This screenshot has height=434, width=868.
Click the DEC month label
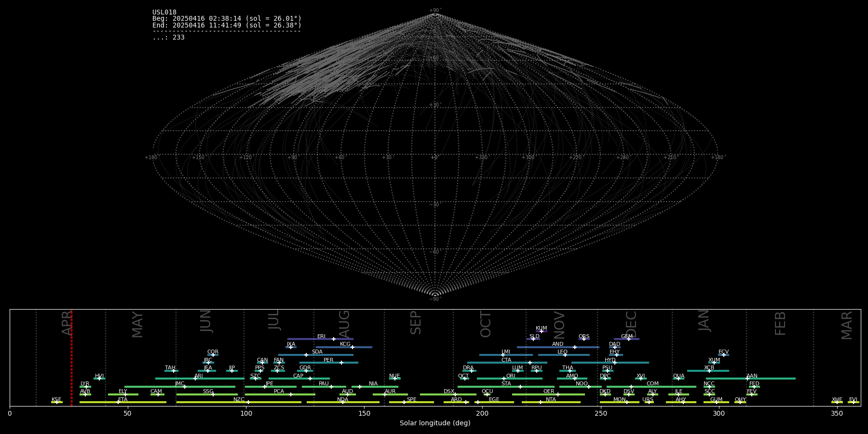click(631, 324)
